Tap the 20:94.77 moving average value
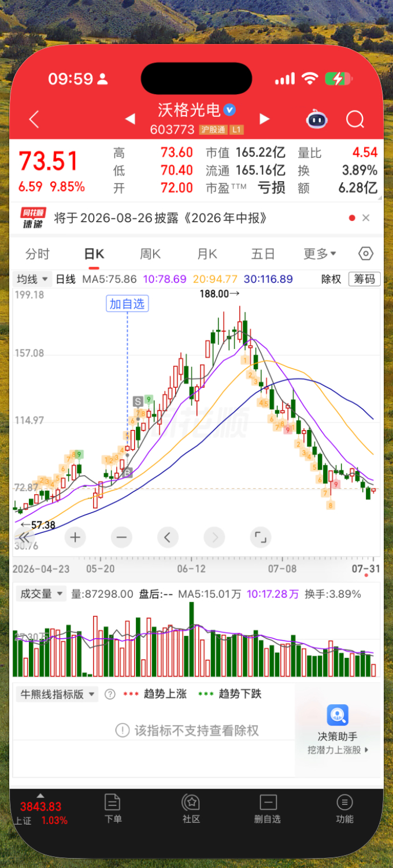 click(x=215, y=279)
